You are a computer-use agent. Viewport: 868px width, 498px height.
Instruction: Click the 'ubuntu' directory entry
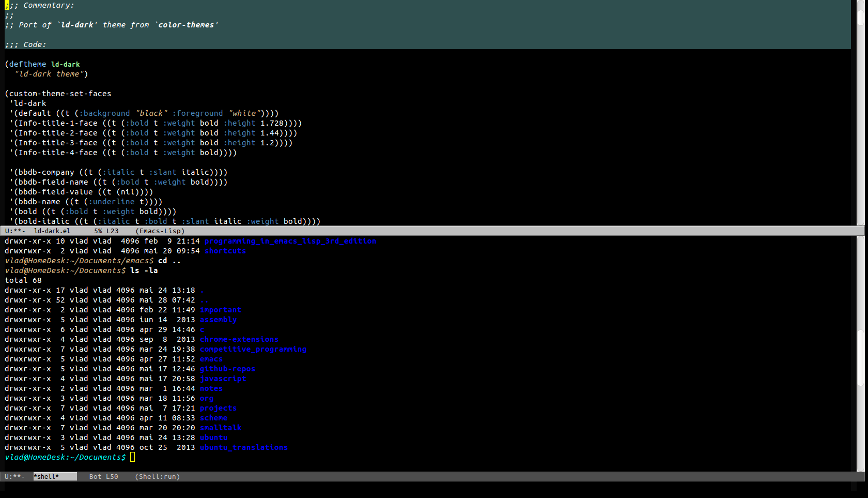[x=213, y=437]
